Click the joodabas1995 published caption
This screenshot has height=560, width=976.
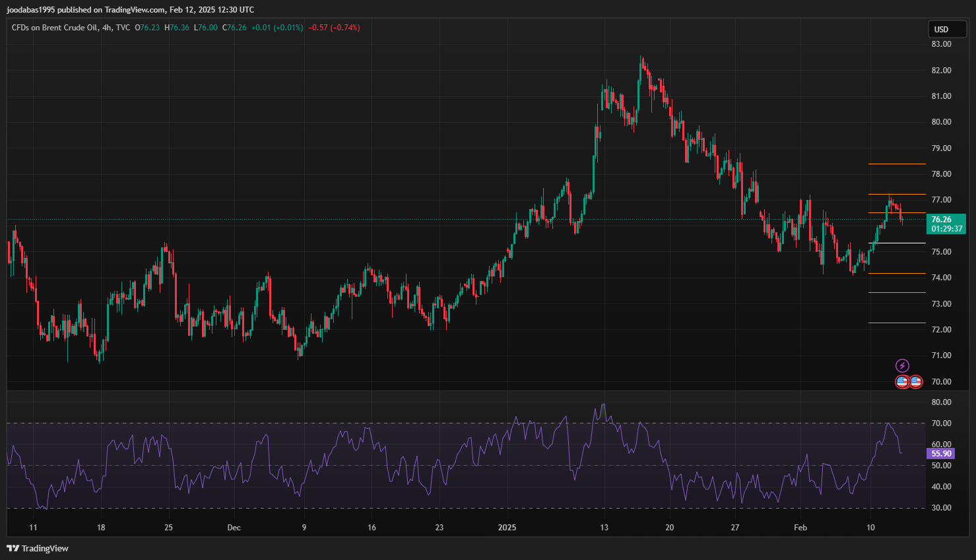(130, 10)
